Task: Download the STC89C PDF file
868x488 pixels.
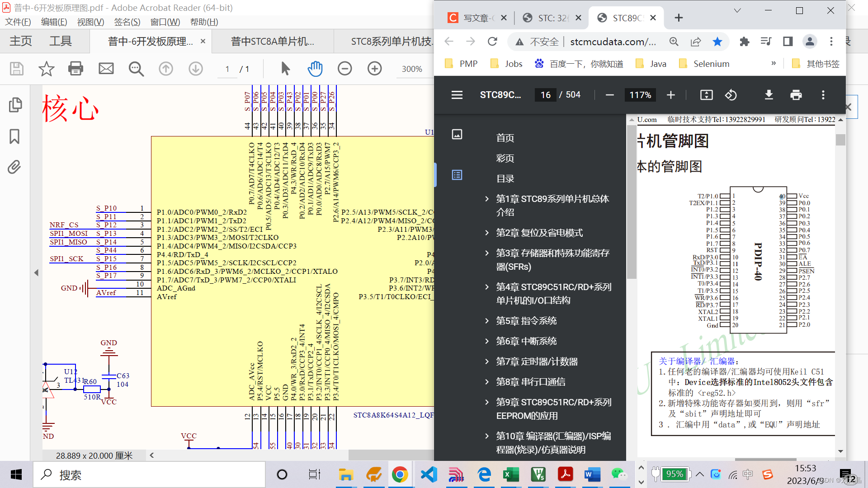Action: tap(769, 95)
